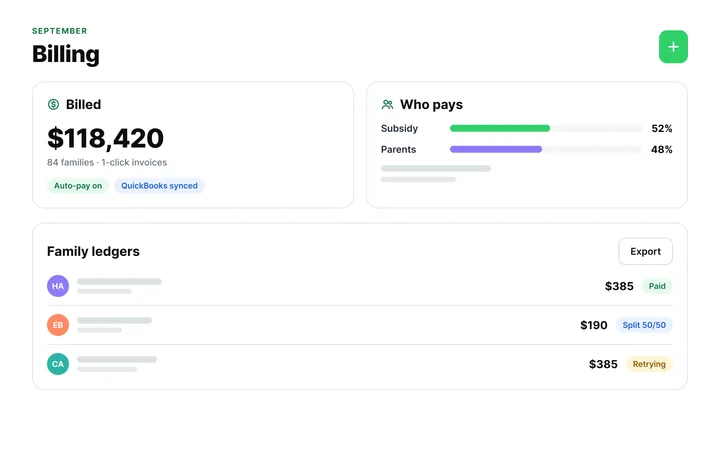Click the green Subsidy progress bar
The height and width of the screenshot is (450, 720).
tap(500, 129)
